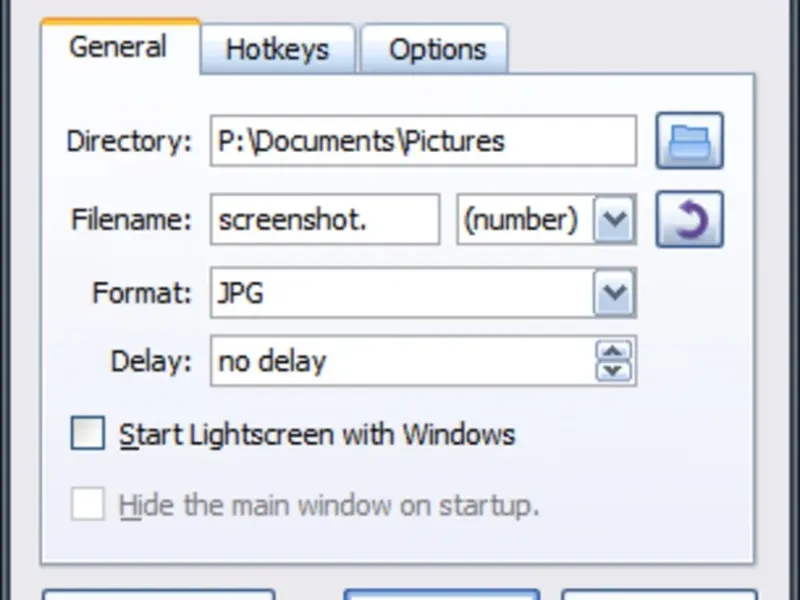
Task: Click the folder browse icon beside Directory
Action: point(689,140)
